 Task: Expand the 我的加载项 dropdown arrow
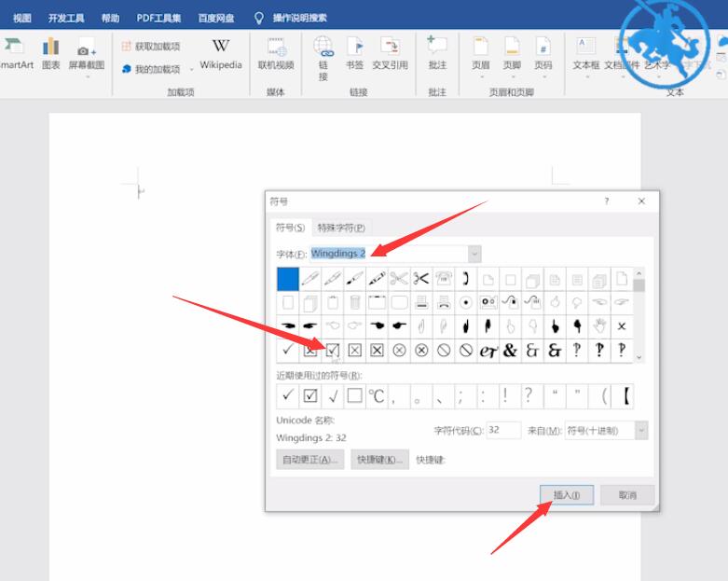(191, 70)
